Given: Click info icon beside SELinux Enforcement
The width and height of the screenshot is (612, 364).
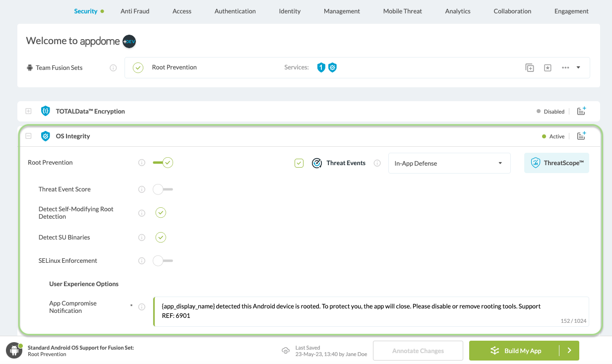Looking at the screenshot, I should click(142, 261).
